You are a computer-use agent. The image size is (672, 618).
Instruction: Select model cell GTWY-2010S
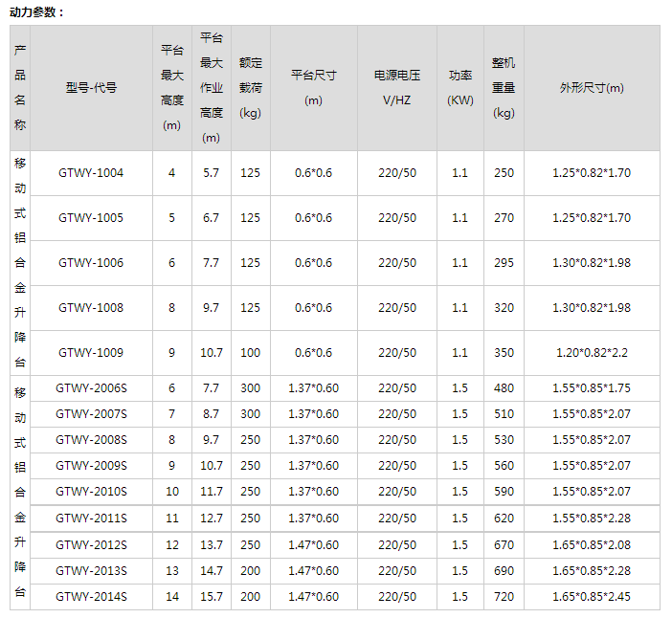pyautogui.click(x=91, y=491)
